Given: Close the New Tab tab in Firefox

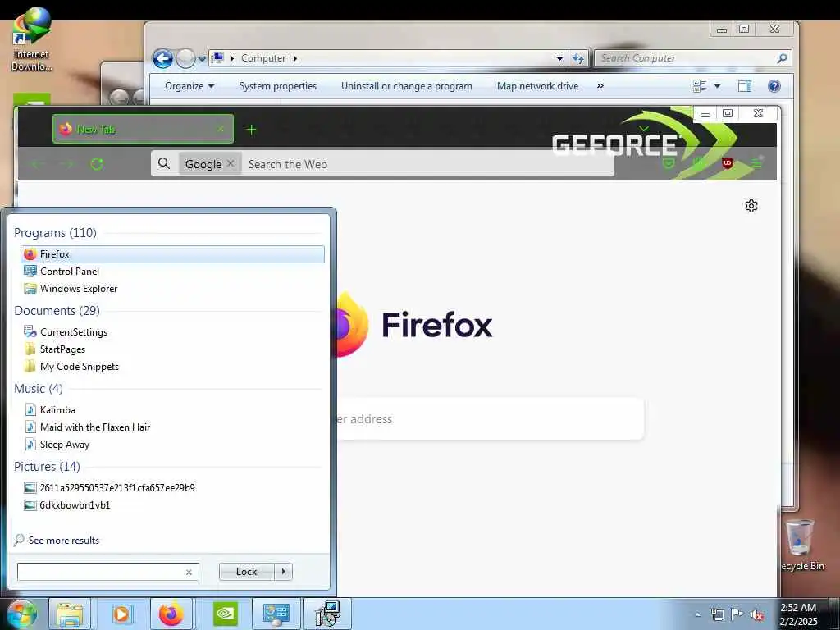Looking at the screenshot, I should point(221,129).
